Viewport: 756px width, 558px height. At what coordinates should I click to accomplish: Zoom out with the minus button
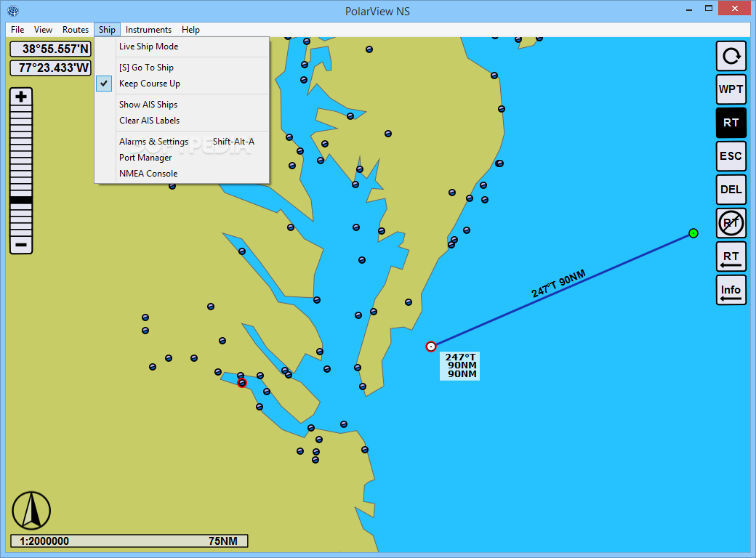point(21,245)
